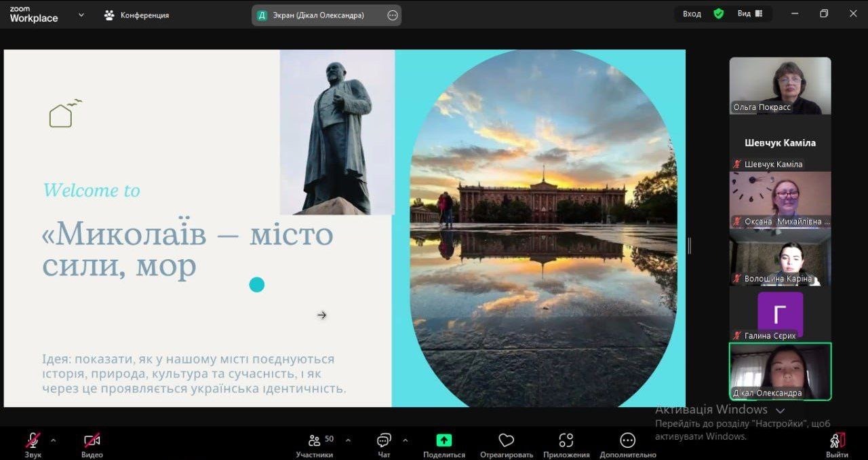Select Ольга Покрасс video thumbnail

[780, 85]
